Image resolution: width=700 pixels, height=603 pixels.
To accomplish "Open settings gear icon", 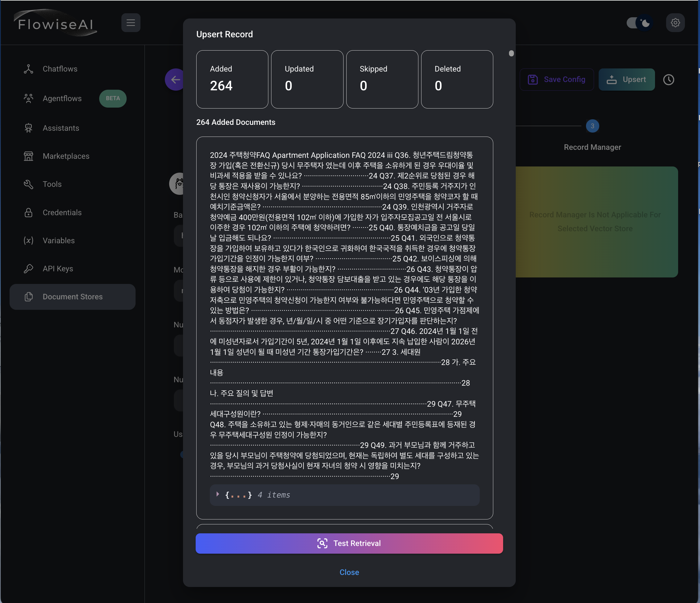I will 675,23.
